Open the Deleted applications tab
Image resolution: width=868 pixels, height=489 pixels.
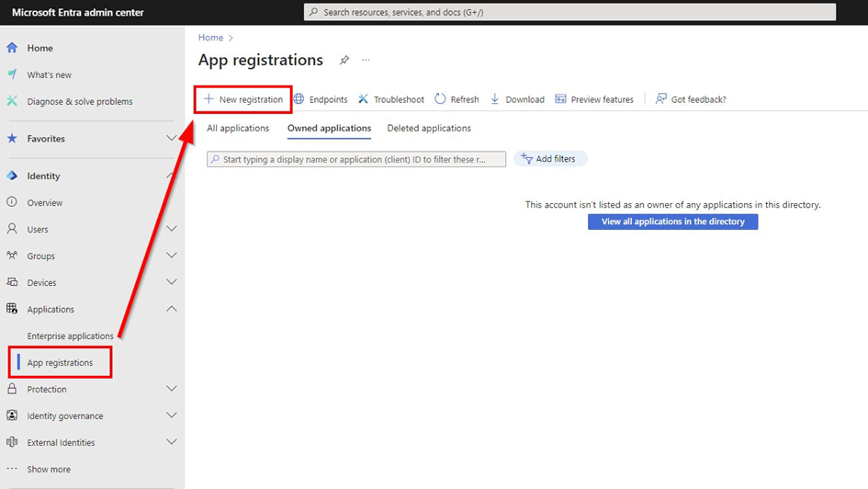(429, 128)
